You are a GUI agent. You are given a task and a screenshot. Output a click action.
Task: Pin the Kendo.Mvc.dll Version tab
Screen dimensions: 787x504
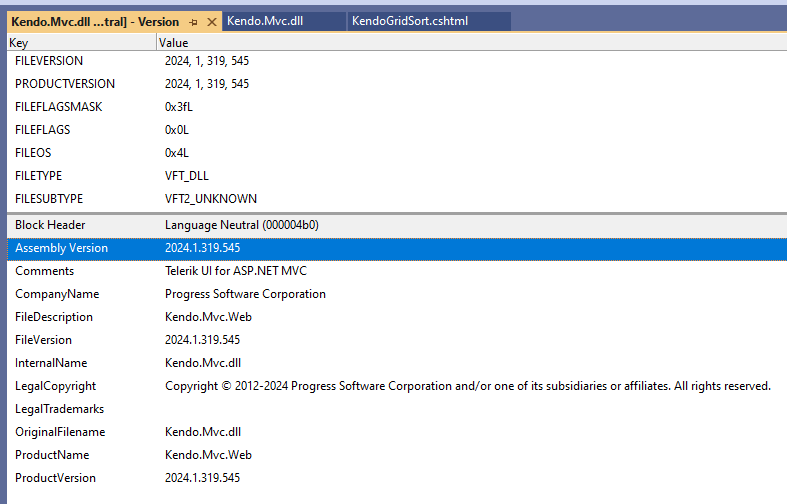click(x=194, y=22)
